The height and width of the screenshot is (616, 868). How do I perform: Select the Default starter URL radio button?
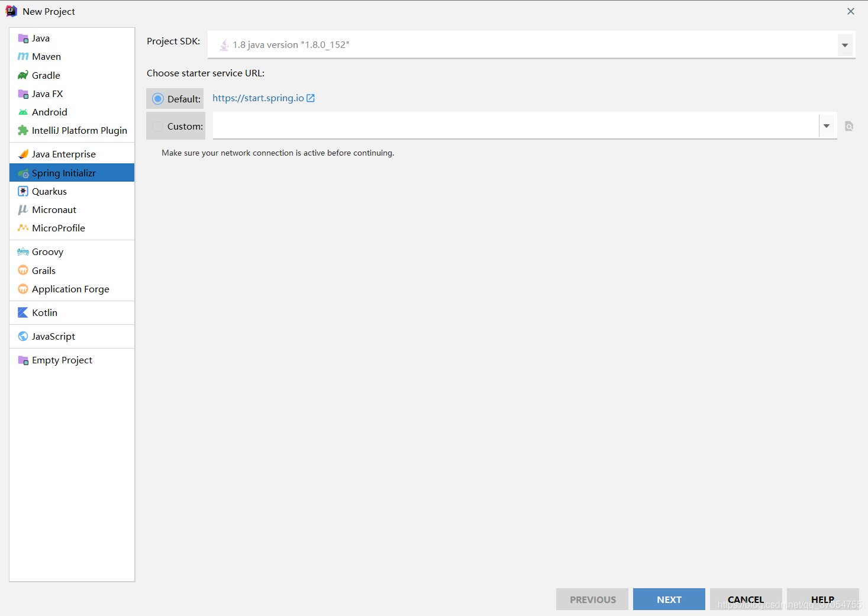click(x=157, y=99)
